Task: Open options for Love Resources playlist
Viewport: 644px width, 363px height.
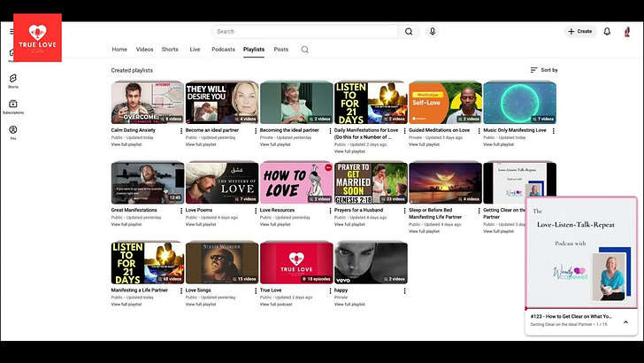Action: [x=330, y=211]
